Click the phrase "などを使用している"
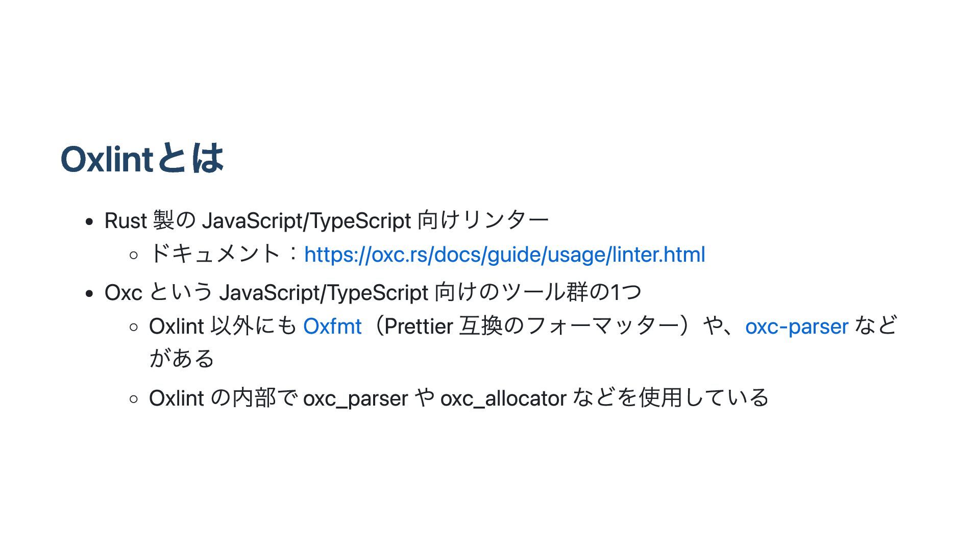This screenshot has width=980, height=551. pyautogui.click(x=670, y=398)
